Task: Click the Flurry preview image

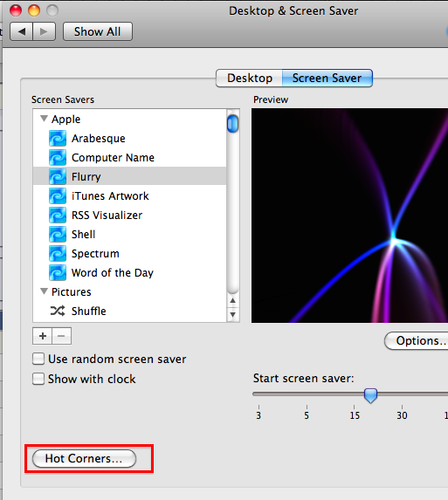Action: [x=349, y=216]
